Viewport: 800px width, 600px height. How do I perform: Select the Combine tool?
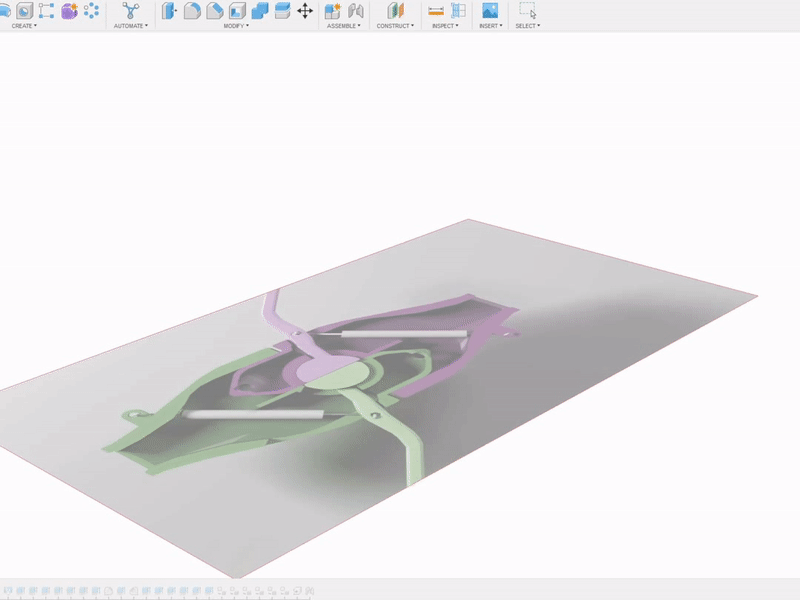[x=262, y=12]
